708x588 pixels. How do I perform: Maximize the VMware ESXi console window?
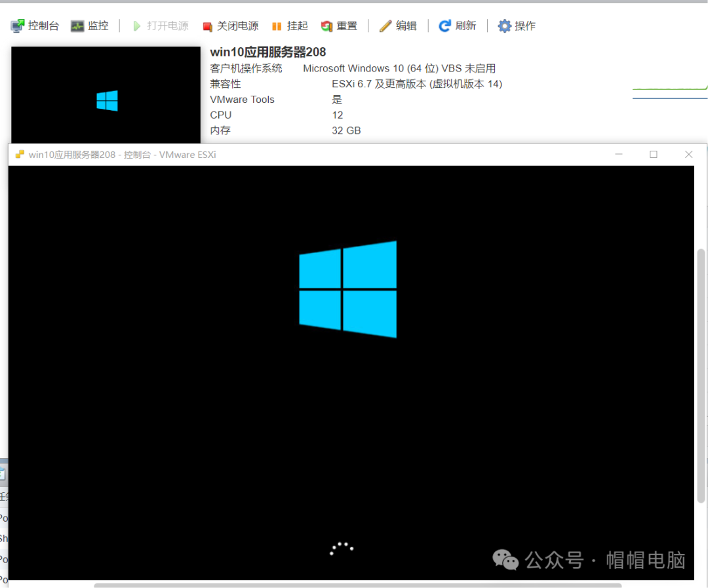click(654, 155)
